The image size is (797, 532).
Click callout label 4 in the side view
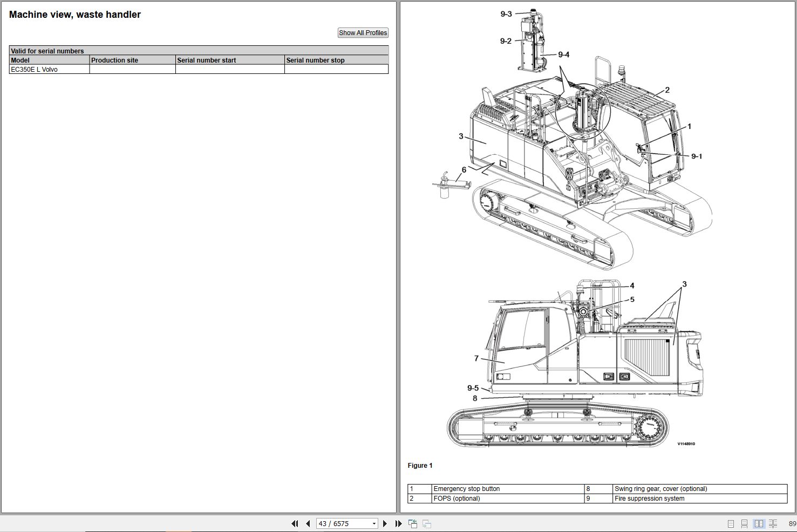pyautogui.click(x=632, y=286)
